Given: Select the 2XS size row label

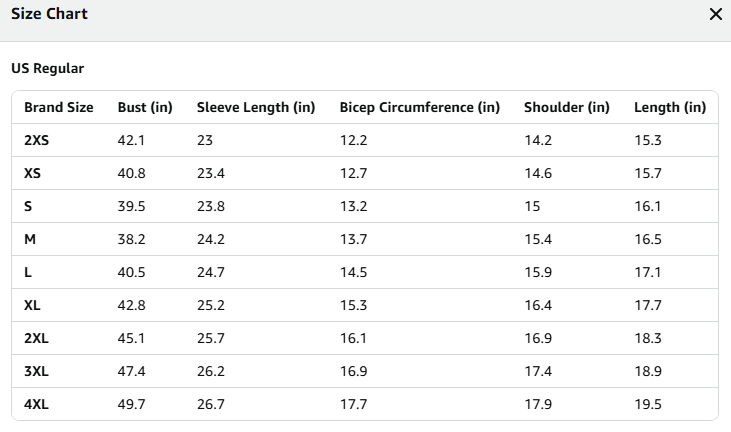Looking at the screenshot, I should click(x=36, y=140).
